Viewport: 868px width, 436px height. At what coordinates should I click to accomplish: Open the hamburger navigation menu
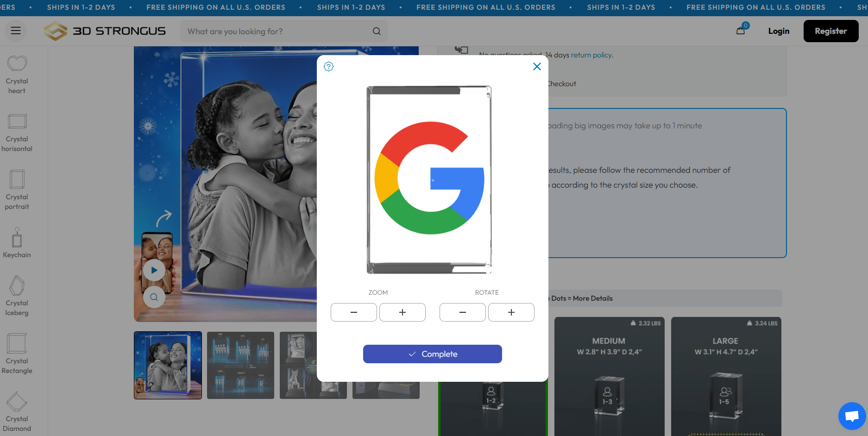[x=15, y=31]
